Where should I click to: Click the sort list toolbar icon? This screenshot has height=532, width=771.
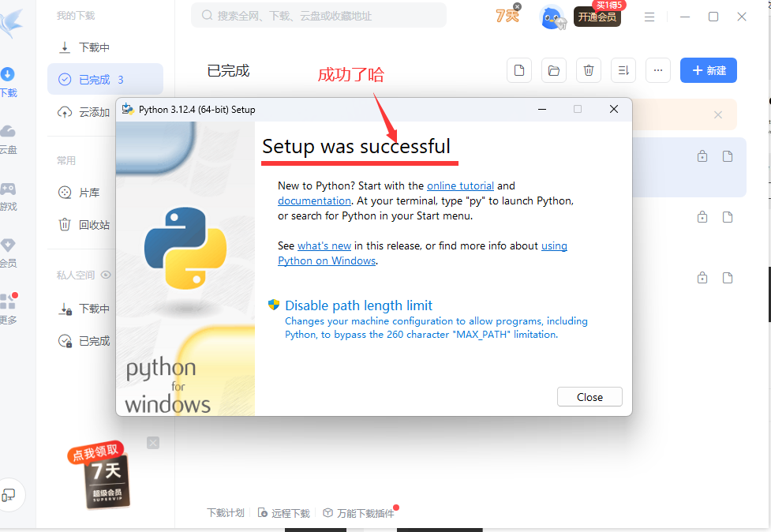tap(623, 70)
